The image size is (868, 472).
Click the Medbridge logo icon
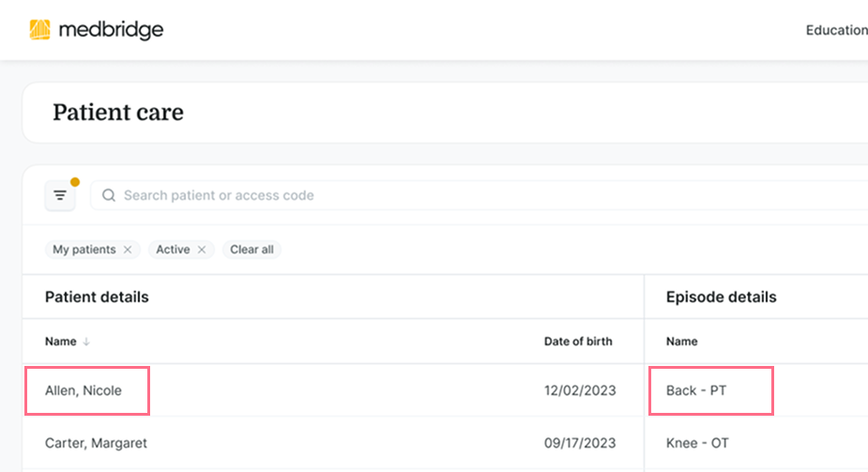point(39,30)
